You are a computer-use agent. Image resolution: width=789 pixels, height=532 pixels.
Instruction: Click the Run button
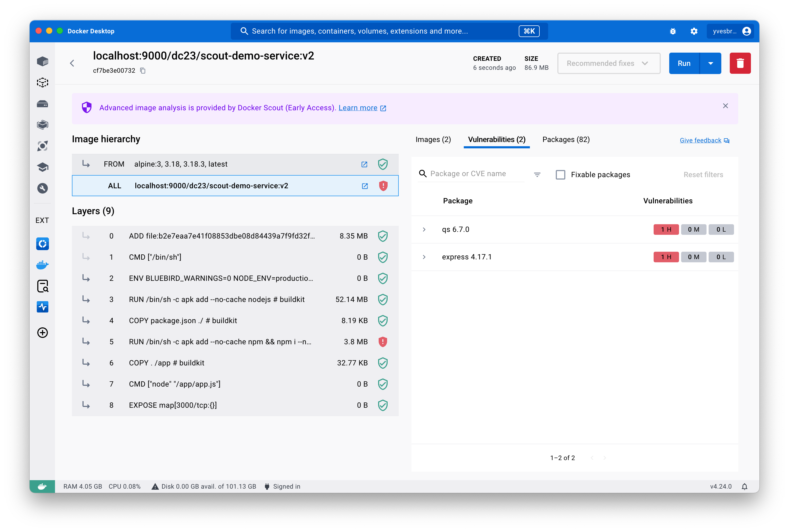[684, 63]
